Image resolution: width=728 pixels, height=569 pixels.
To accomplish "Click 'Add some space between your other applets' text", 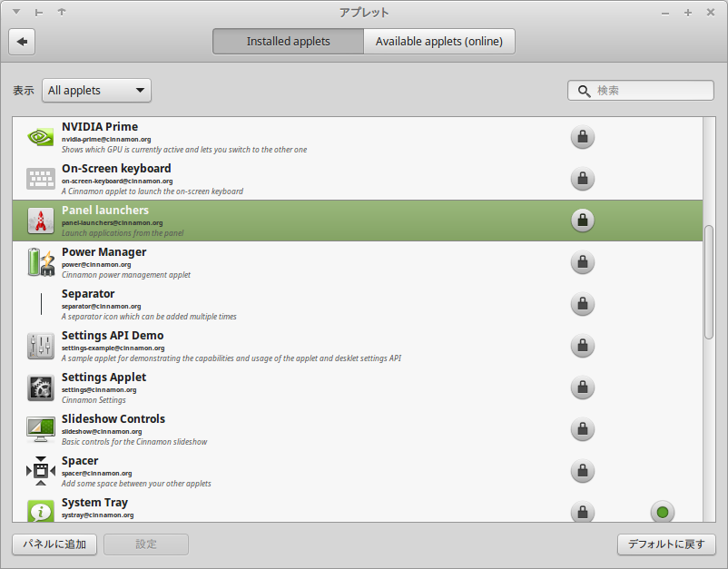I will click(136, 484).
